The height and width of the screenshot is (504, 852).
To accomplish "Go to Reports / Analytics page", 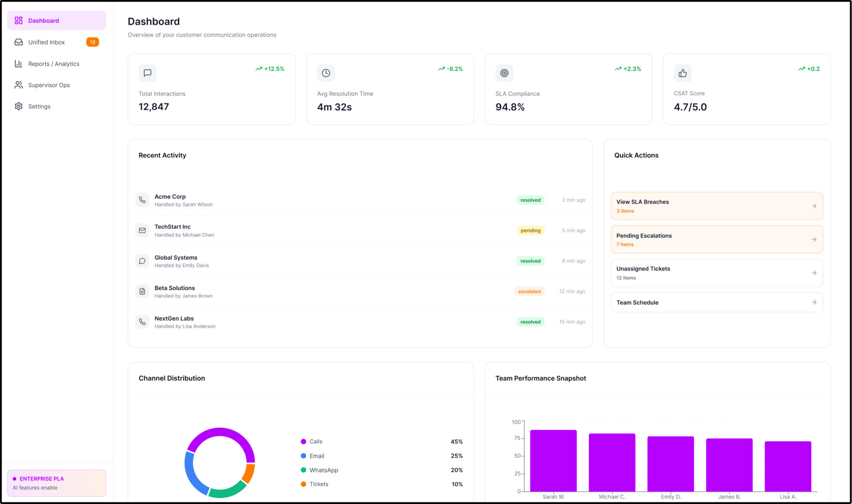I will (54, 64).
